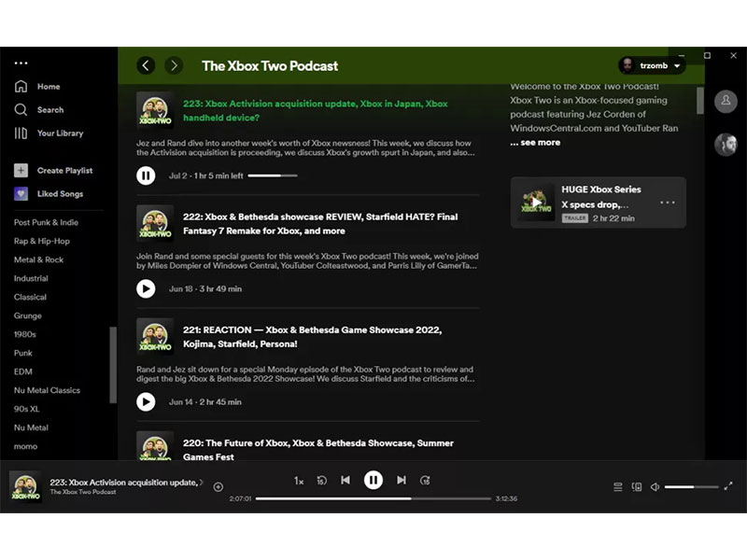Enter full screen mode
The width and height of the screenshot is (747, 560).
(728, 486)
